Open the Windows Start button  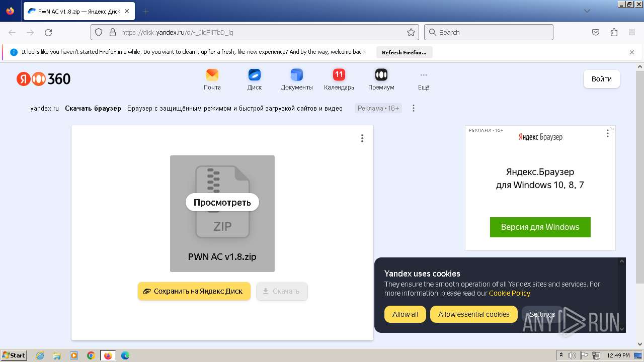click(x=14, y=355)
